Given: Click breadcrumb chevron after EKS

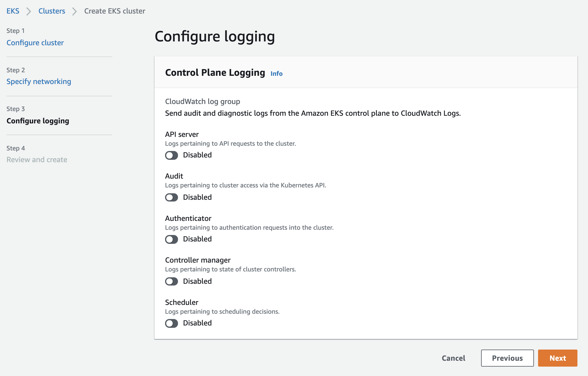Looking at the screenshot, I should 29,11.
